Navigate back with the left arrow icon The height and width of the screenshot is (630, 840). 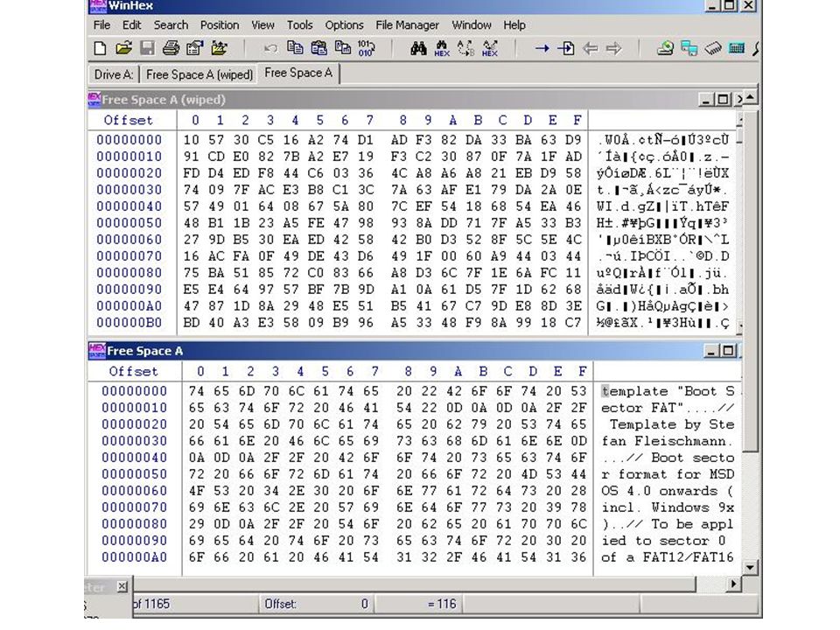coord(591,49)
